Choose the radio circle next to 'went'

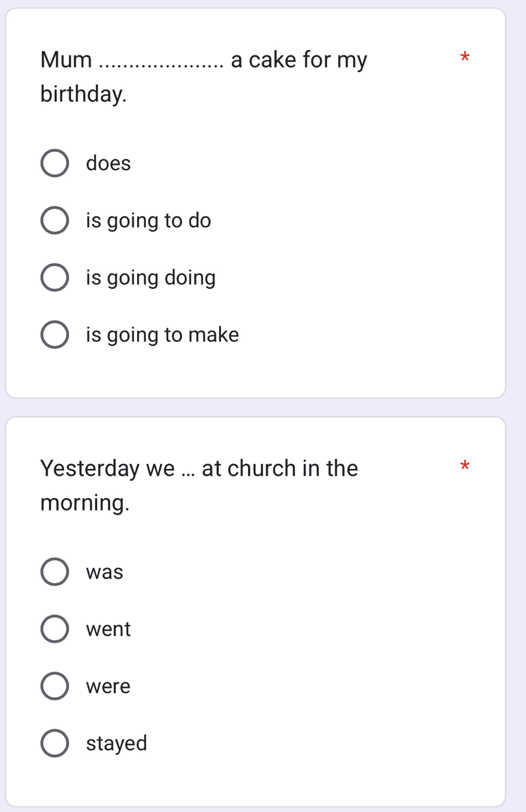tap(55, 629)
